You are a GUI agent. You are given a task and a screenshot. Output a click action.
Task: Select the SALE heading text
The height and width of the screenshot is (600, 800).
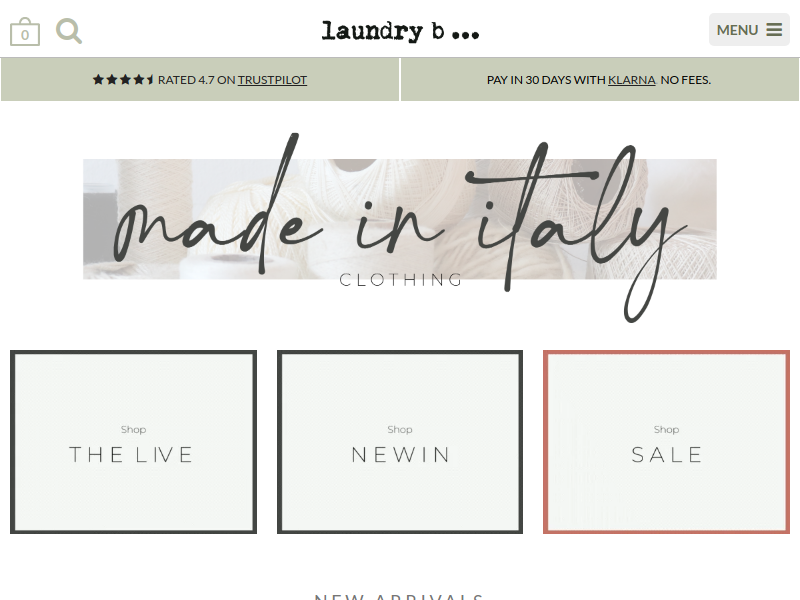[x=666, y=455]
